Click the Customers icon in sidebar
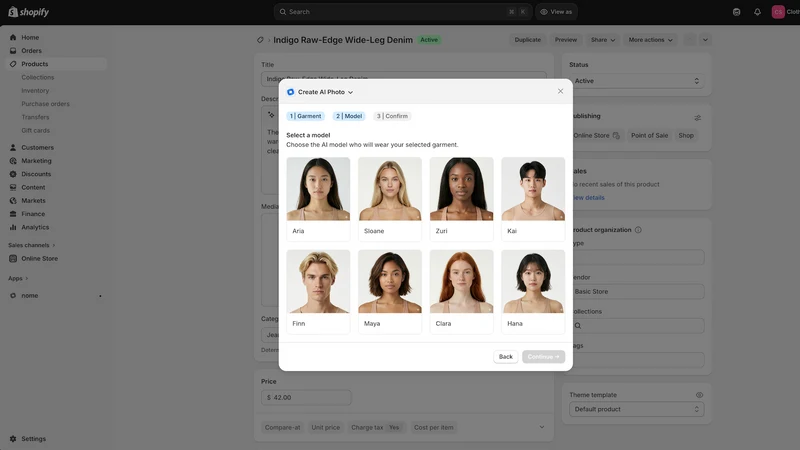This screenshot has height=450, width=800. [13, 147]
